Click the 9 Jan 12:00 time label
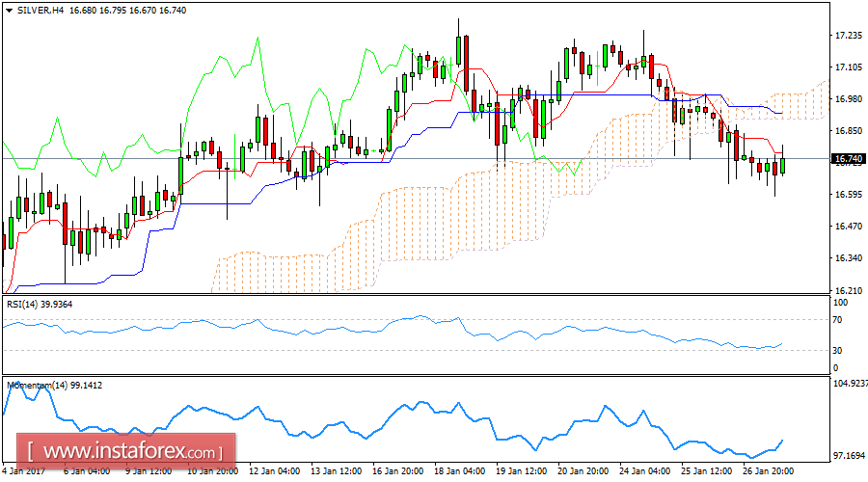The width and height of the screenshot is (868, 482). point(149,471)
